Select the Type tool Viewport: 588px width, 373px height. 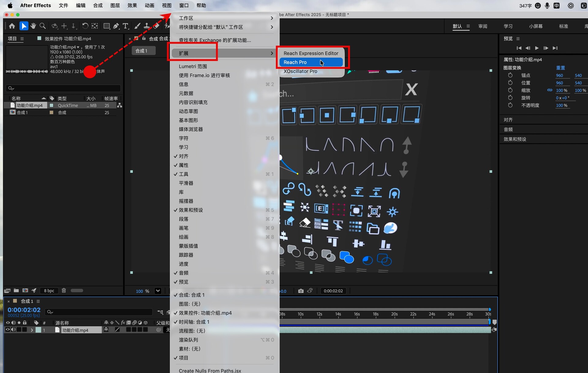click(125, 26)
